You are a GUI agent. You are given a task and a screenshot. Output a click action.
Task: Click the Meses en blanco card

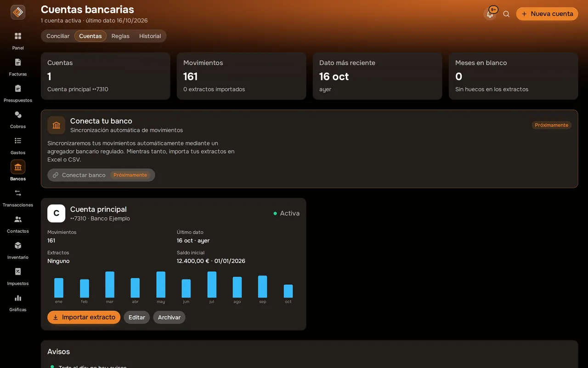[x=514, y=76]
